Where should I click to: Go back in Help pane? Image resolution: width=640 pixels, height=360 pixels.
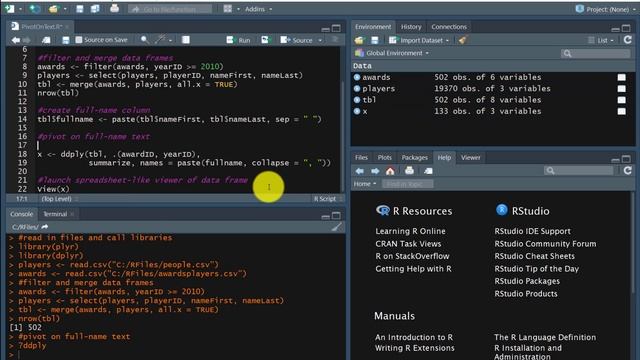coord(360,171)
